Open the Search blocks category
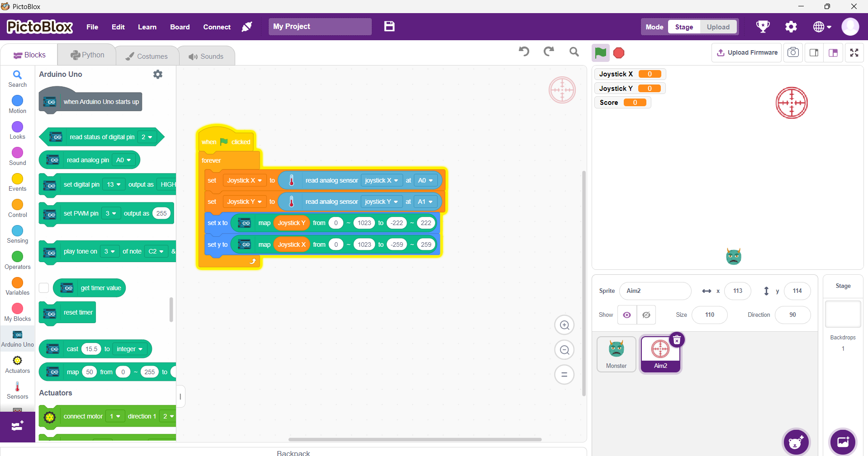This screenshot has width=868, height=456. (17, 79)
